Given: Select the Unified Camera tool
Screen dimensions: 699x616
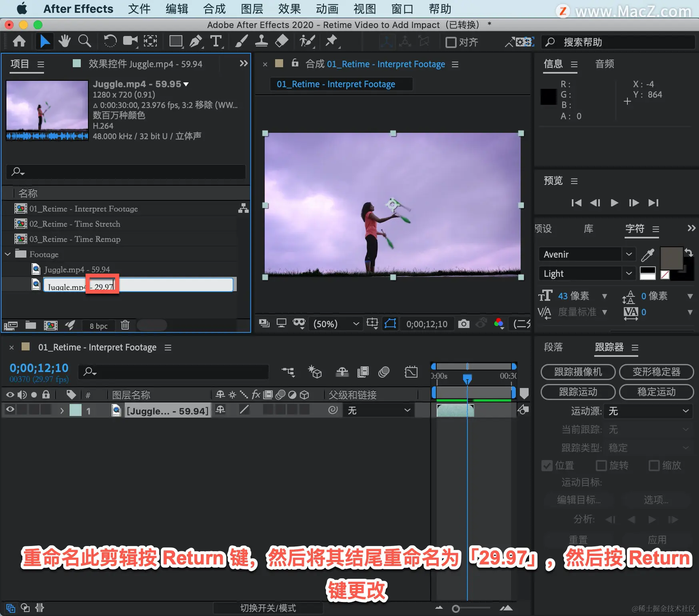Looking at the screenshot, I should [x=130, y=41].
